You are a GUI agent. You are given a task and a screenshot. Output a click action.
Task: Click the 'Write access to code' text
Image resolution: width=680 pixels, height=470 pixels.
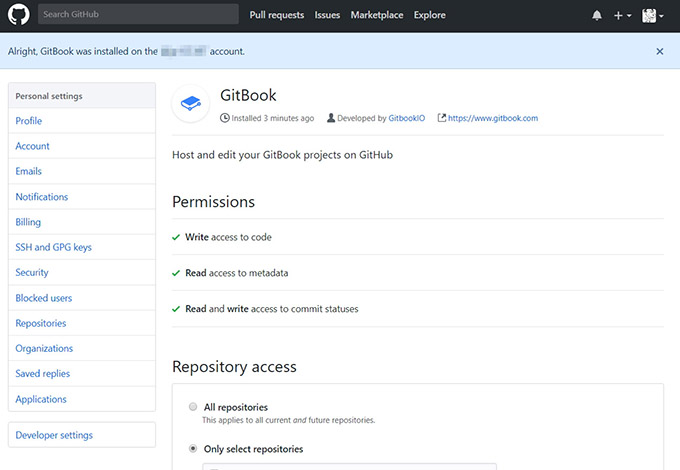[x=229, y=237]
